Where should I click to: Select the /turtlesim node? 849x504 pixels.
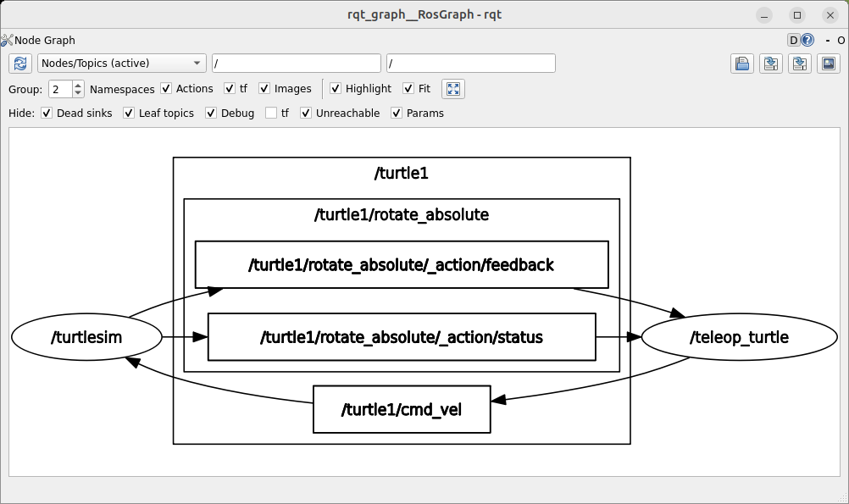point(86,337)
